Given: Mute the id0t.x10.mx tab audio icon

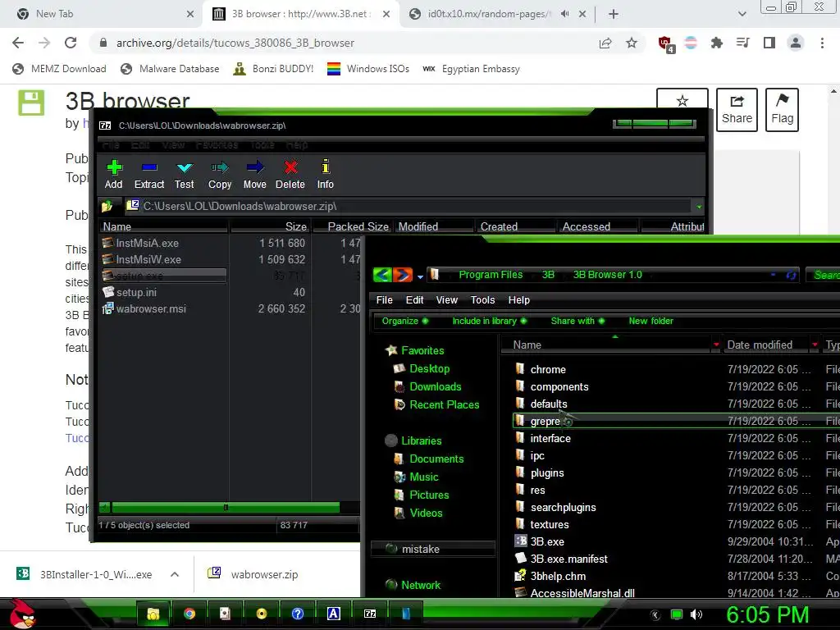Looking at the screenshot, I should click(x=564, y=14).
